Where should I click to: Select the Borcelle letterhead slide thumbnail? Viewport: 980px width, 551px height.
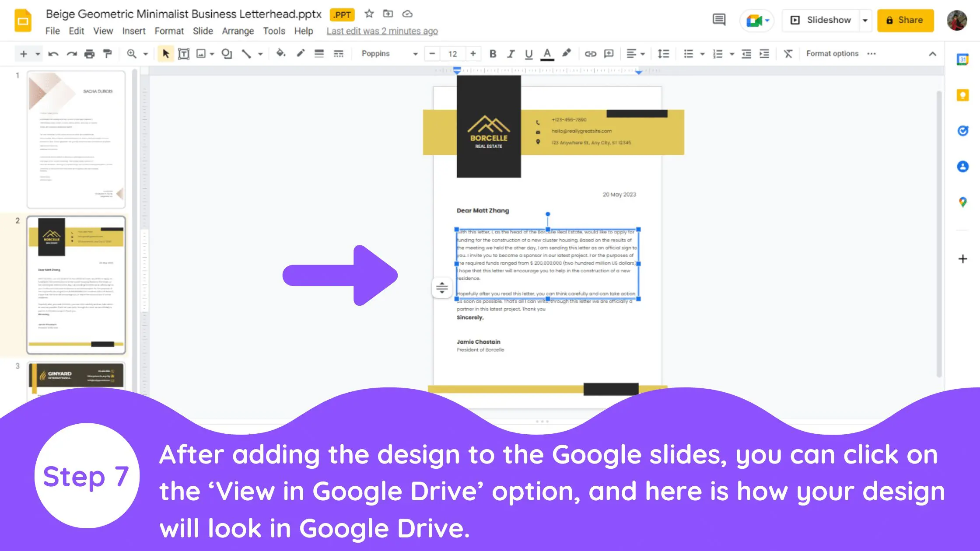(x=76, y=285)
